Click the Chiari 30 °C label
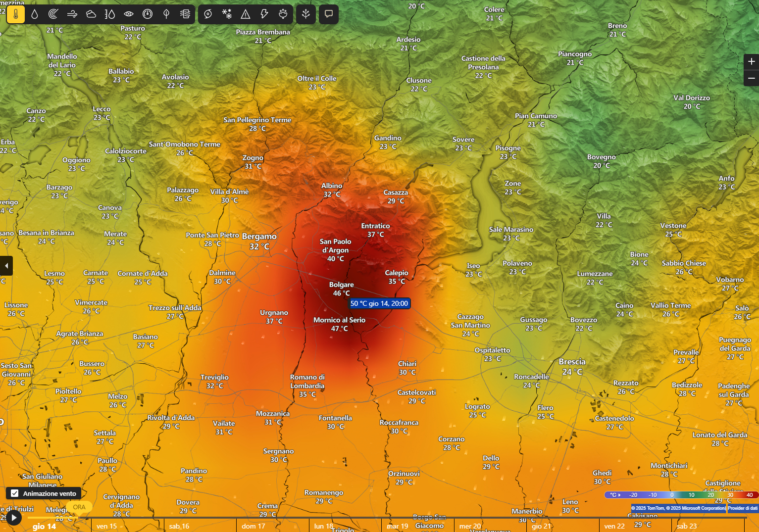Image resolution: width=759 pixels, height=532 pixels. click(x=407, y=368)
